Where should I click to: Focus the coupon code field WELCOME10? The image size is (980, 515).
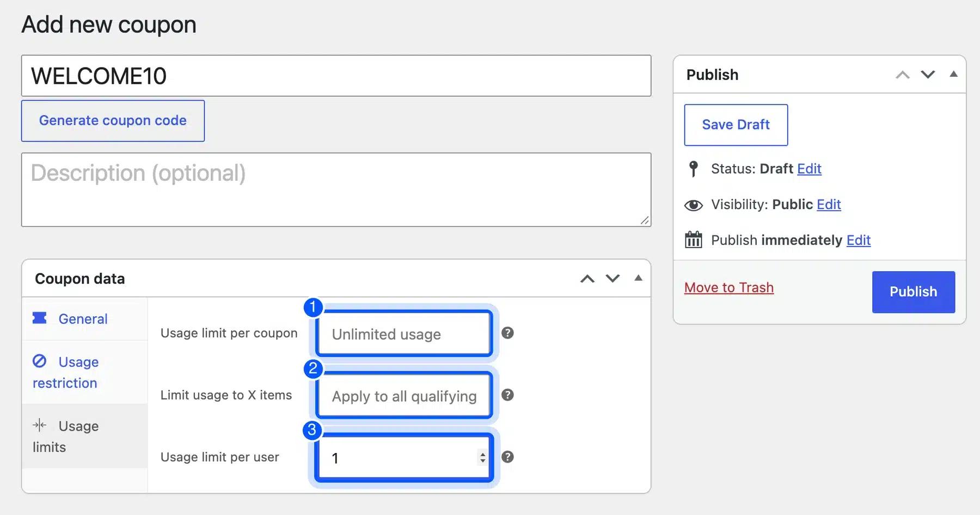pyautogui.click(x=336, y=76)
